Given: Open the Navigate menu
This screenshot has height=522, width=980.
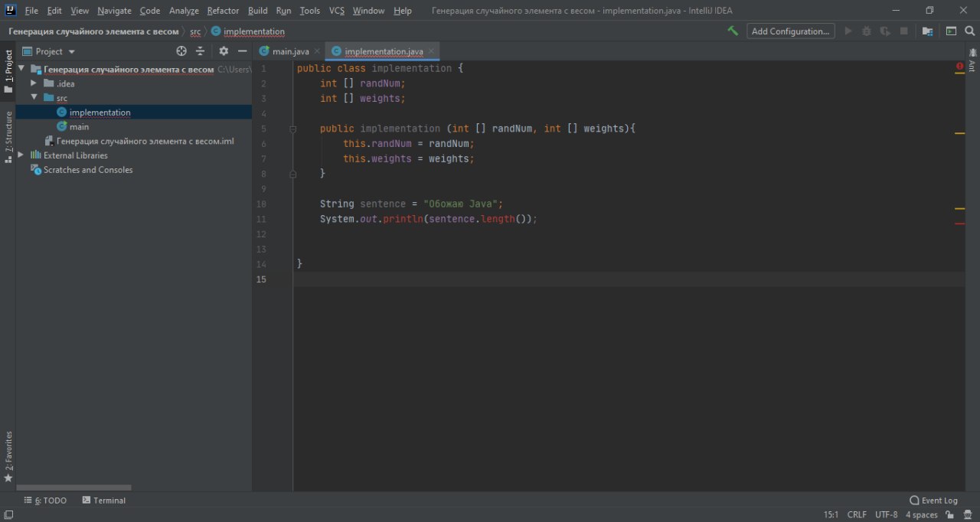Looking at the screenshot, I should 114,11.
